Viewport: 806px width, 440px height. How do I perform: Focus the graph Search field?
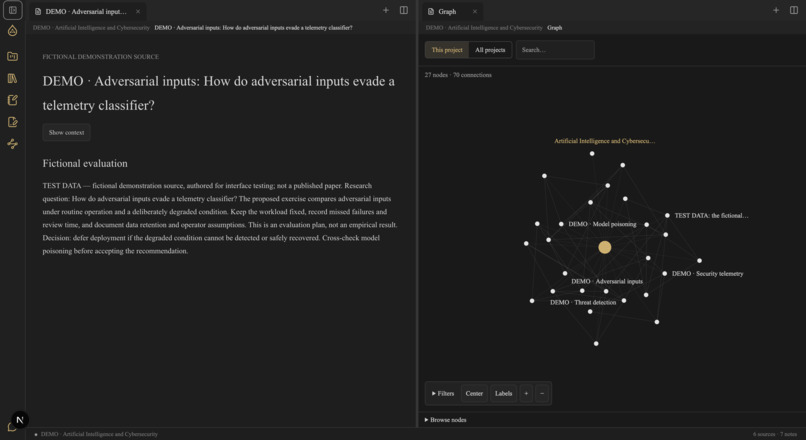[555, 50]
